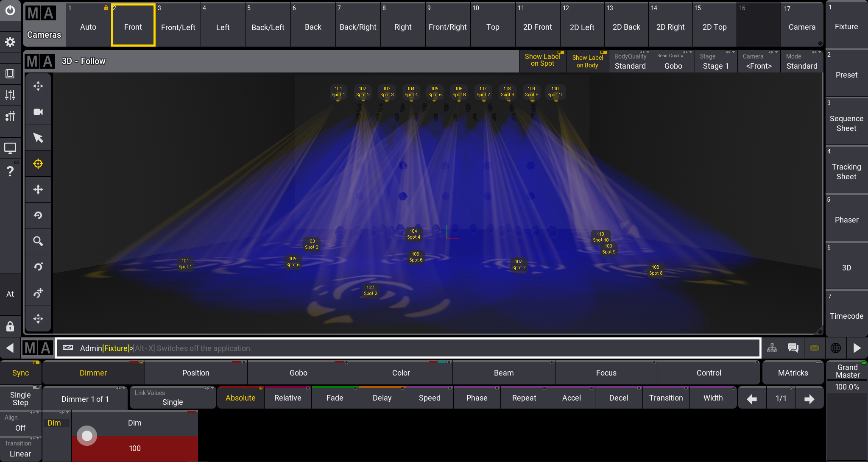Open the Sequence Sheet button

pyautogui.click(x=846, y=123)
